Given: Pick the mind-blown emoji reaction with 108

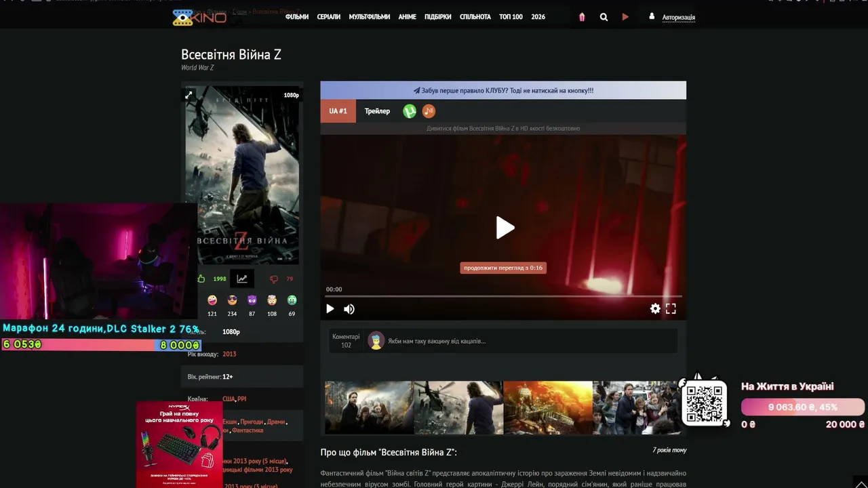Looking at the screenshot, I should coord(272,300).
